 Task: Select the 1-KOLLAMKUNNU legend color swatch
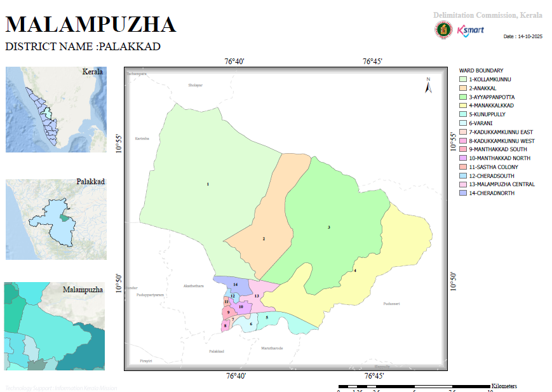(x=463, y=79)
